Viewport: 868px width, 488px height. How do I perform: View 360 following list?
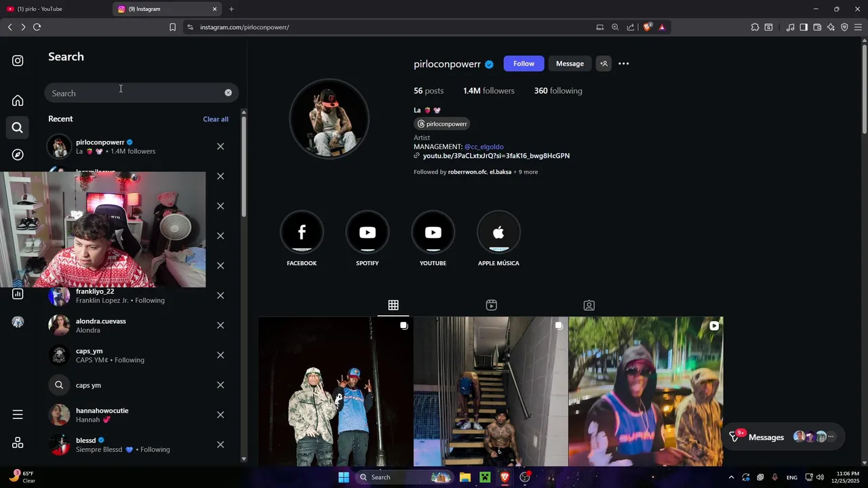point(558,91)
